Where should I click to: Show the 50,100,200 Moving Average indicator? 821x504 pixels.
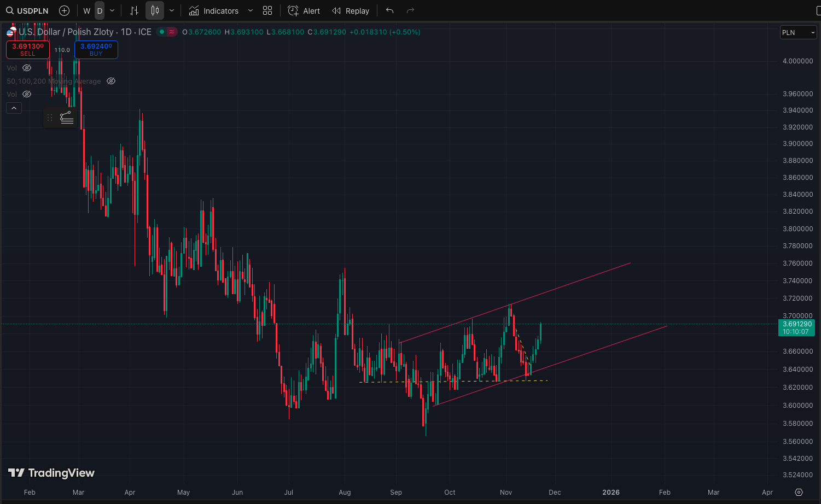click(x=111, y=81)
